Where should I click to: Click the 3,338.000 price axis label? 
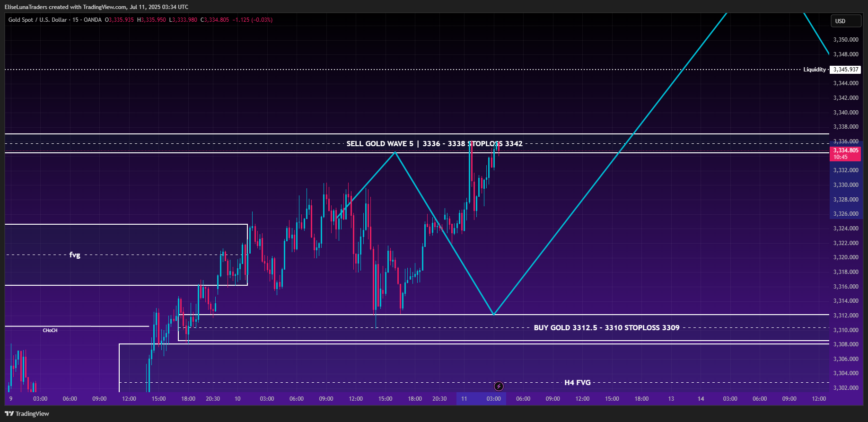(x=846, y=127)
